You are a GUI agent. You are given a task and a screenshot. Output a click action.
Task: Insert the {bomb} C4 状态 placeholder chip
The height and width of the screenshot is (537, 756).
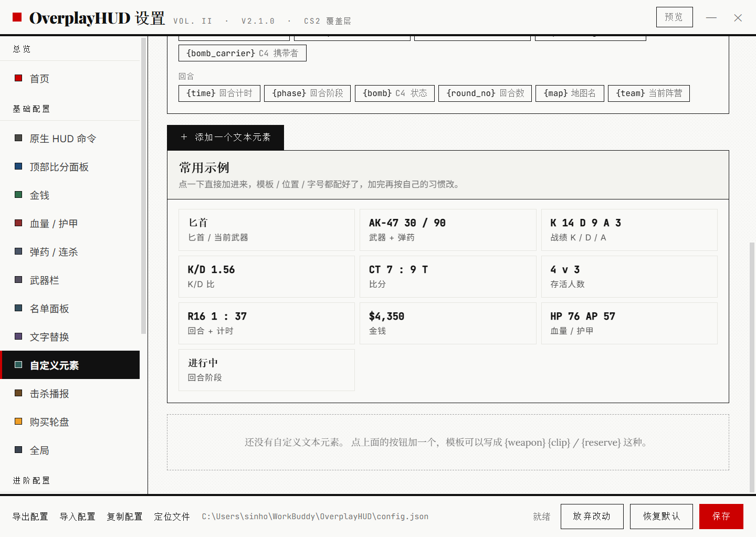coord(395,93)
